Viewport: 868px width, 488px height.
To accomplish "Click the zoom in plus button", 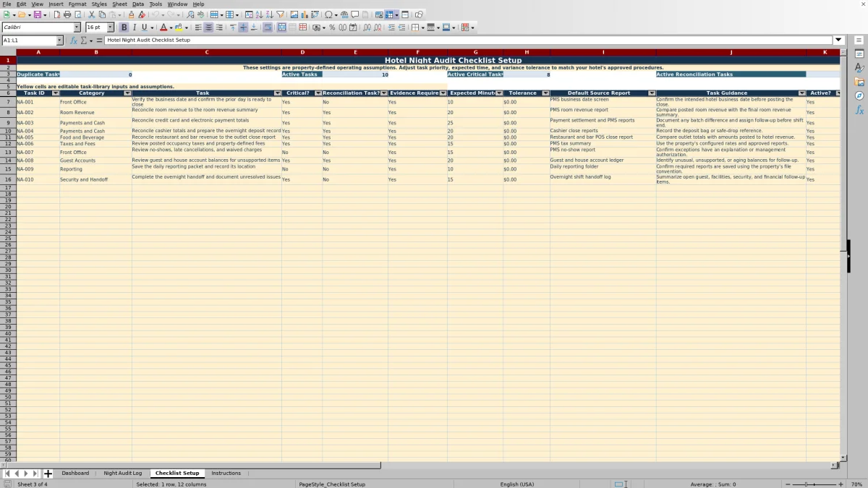I will coord(840,484).
